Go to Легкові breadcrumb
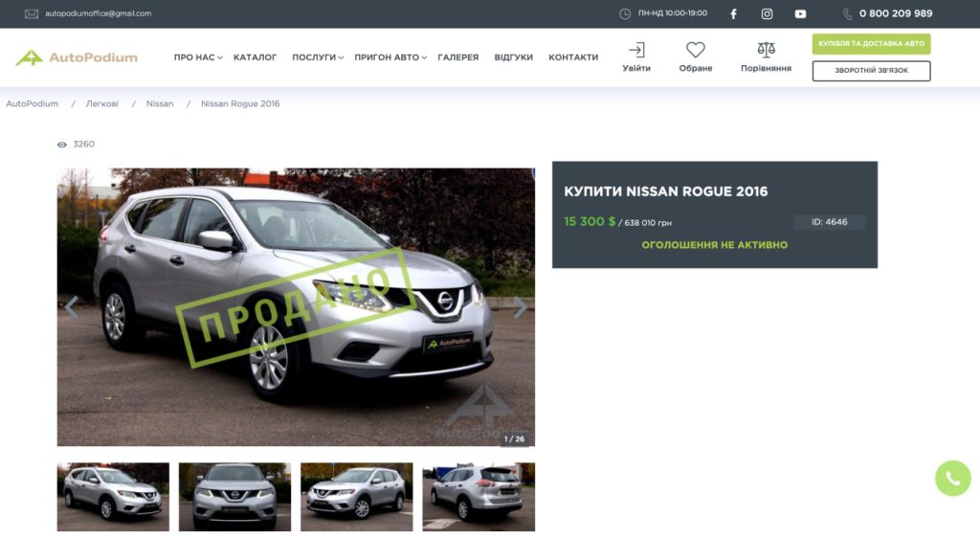The width and height of the screenshot is (980, 539). [101, 103]
